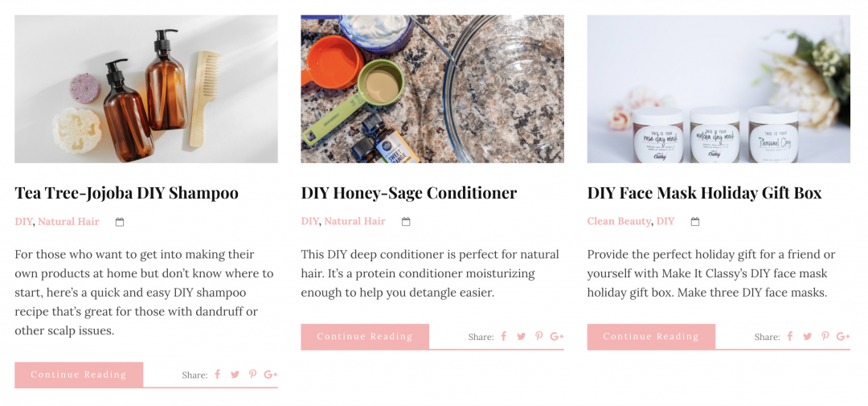Open the DIY Face Mask Holiday Gift Box title
Viewport: 868px width, 406px height.
point(704,193)
